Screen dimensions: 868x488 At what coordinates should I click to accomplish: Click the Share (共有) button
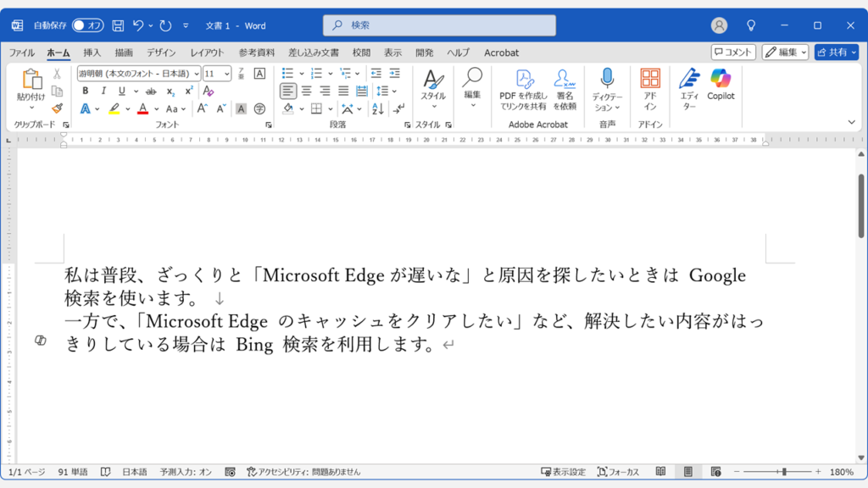point(836,52)
